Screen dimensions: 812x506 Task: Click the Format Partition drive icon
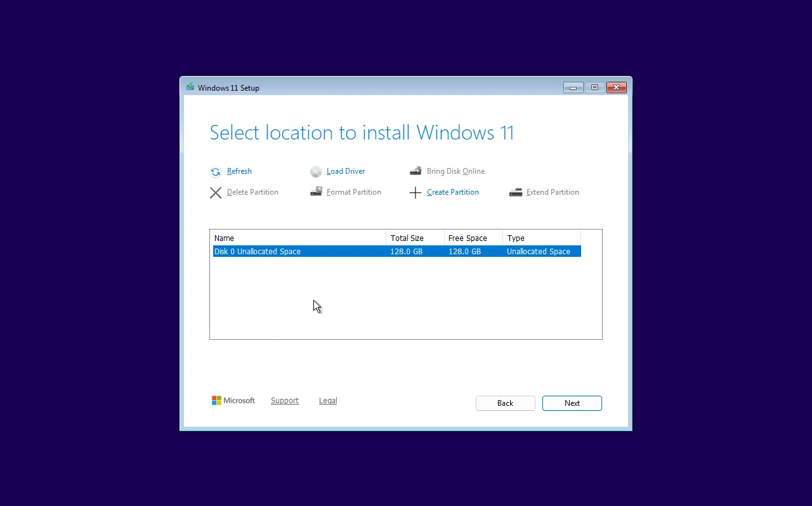316,191
